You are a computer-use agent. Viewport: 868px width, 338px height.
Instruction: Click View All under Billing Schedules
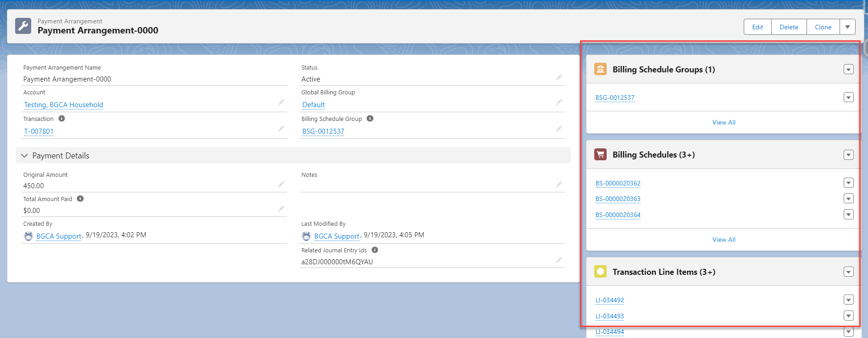(x=724, y=240)
